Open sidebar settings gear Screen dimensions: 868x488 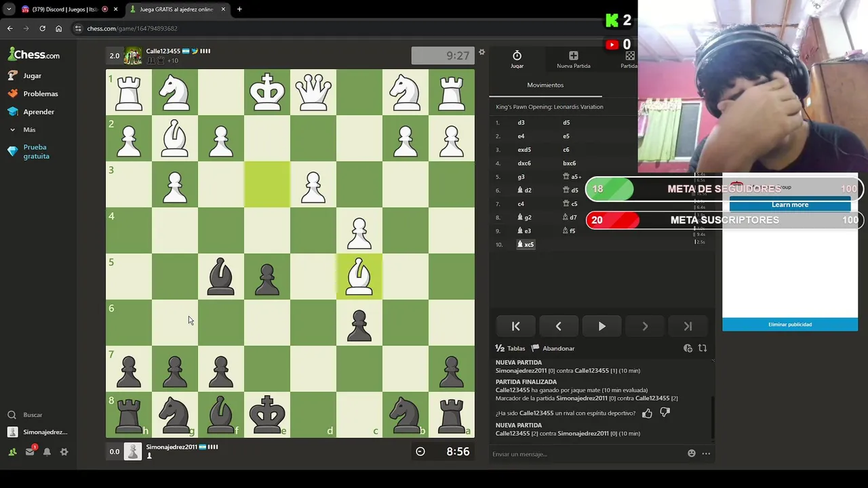(x=64, y=452)
